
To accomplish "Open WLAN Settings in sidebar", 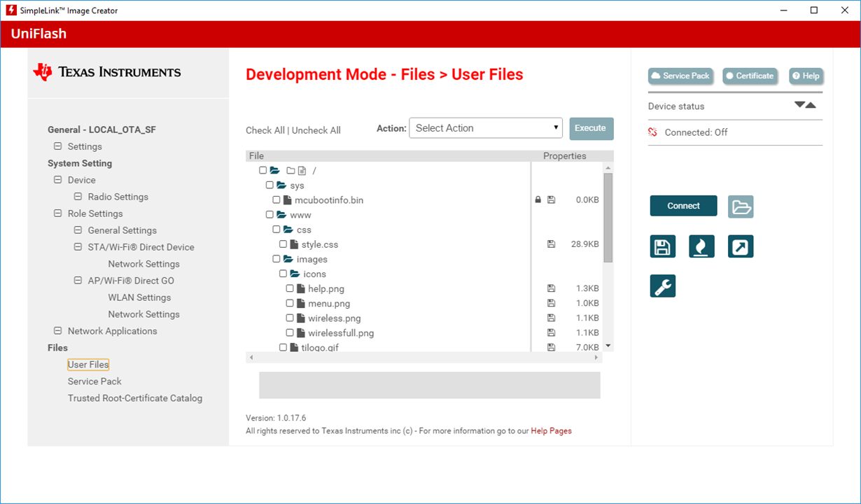I will [x=139, y=297].
